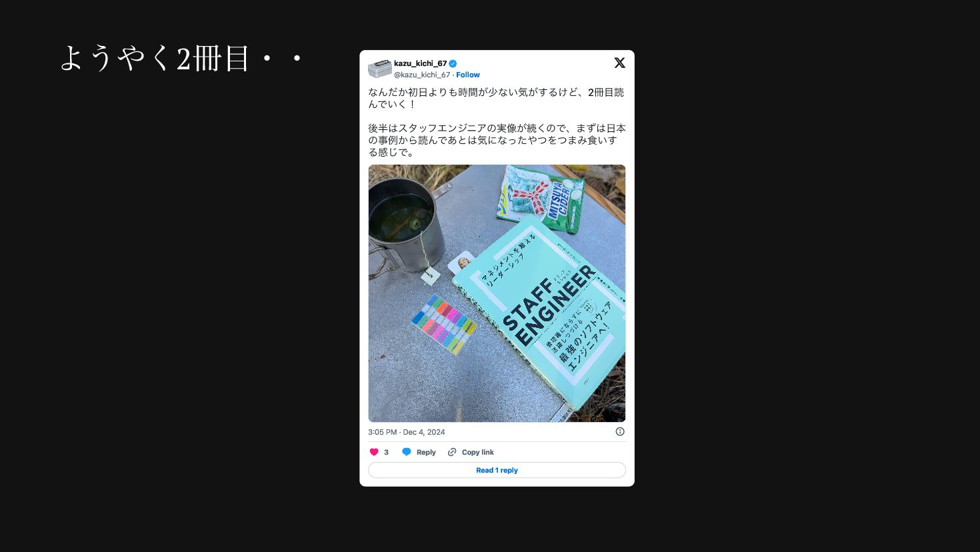Click the Japanese tweet body text
980x552 pixels.
click(497, 122)
